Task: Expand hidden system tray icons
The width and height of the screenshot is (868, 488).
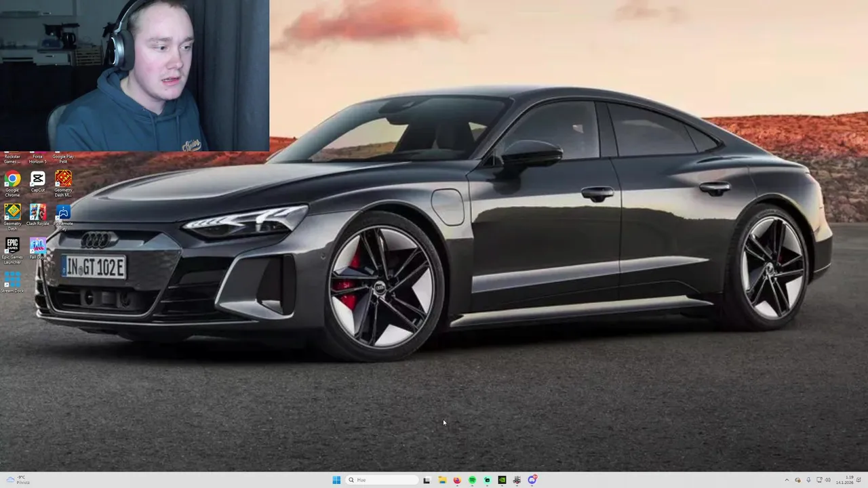Action: 787,480
